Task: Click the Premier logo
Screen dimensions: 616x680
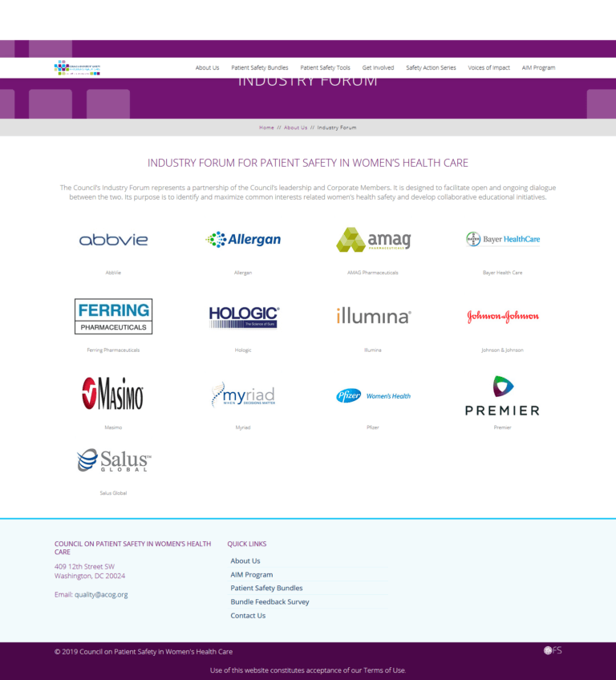Action: 502,395
